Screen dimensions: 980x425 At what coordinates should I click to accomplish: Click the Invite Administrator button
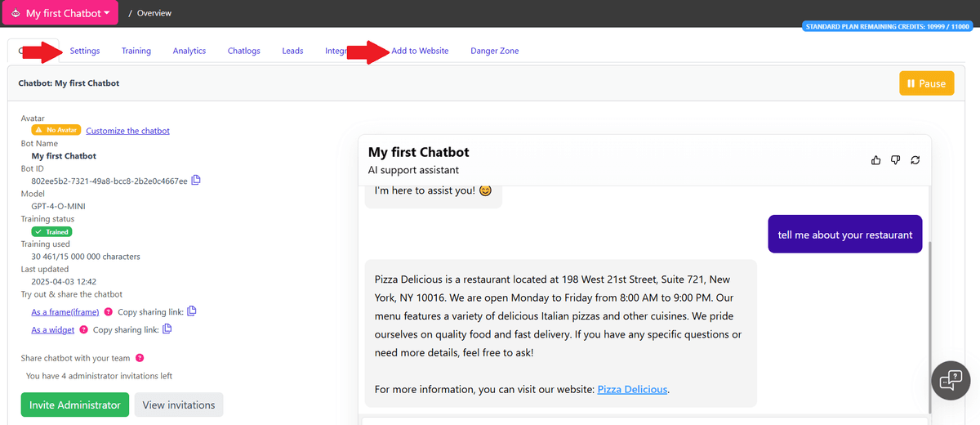pos(74,405)
